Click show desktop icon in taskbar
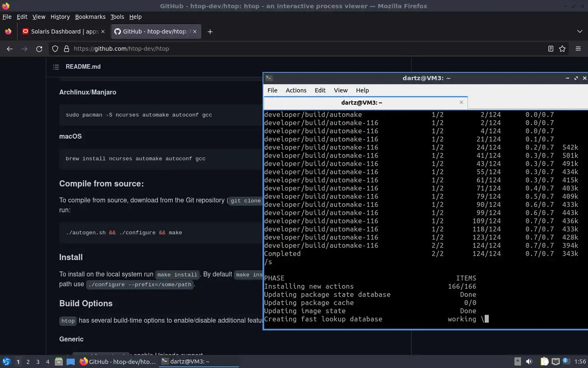 (x=71, y=361)
